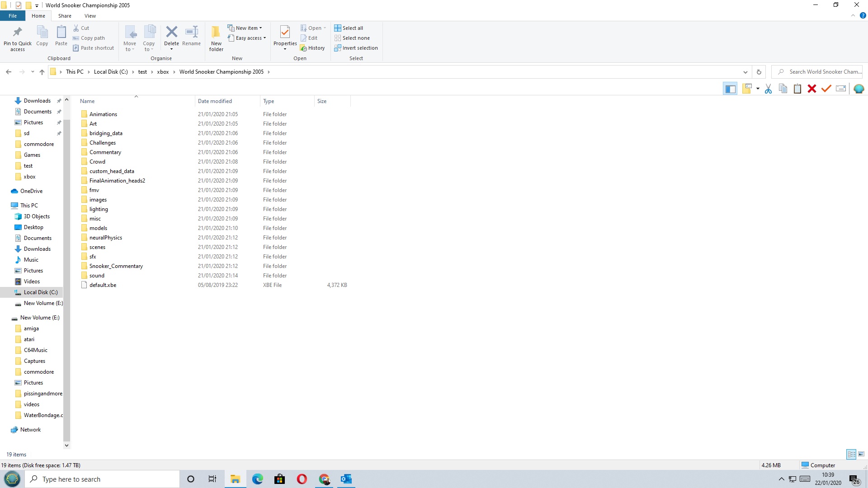
Task: Open Outlook from the taskbar
Action: click(x=346, y=479)
